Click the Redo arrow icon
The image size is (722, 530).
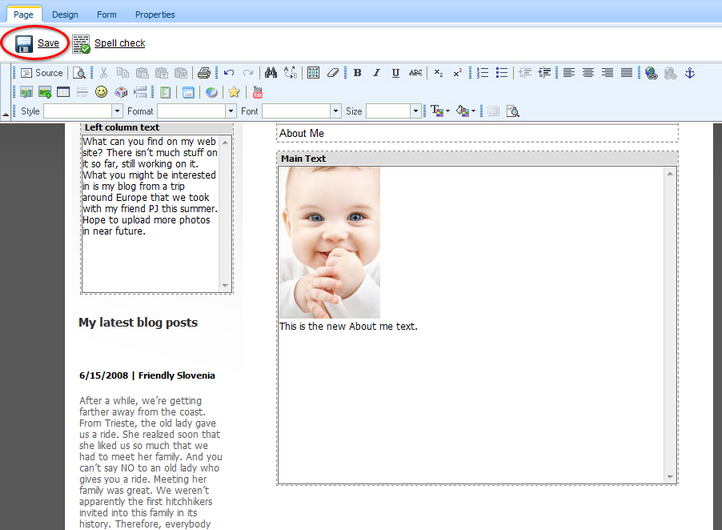pyautogui.click(x=248, y=73)
